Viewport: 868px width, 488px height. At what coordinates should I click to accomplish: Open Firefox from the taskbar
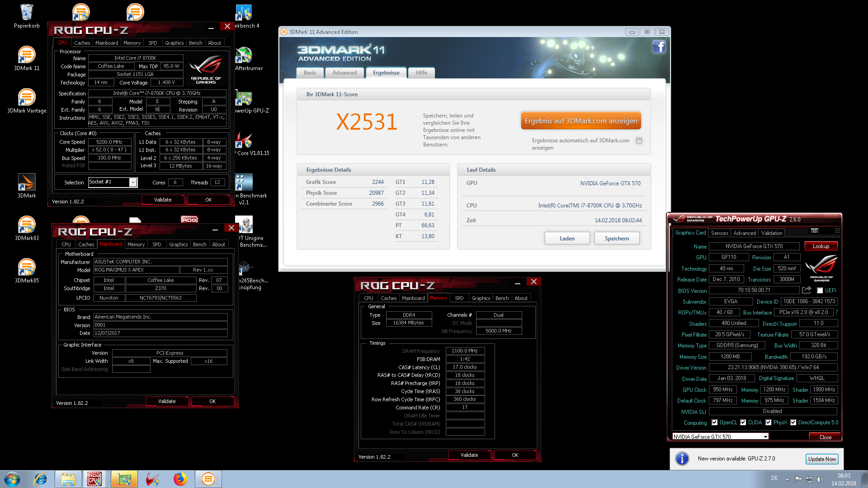[x=180, y=479]
